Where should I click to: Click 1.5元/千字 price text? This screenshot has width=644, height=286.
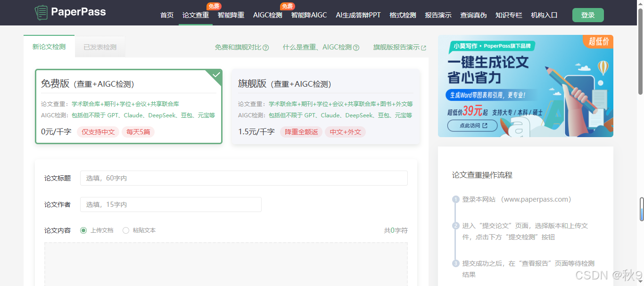coord(256,132)
